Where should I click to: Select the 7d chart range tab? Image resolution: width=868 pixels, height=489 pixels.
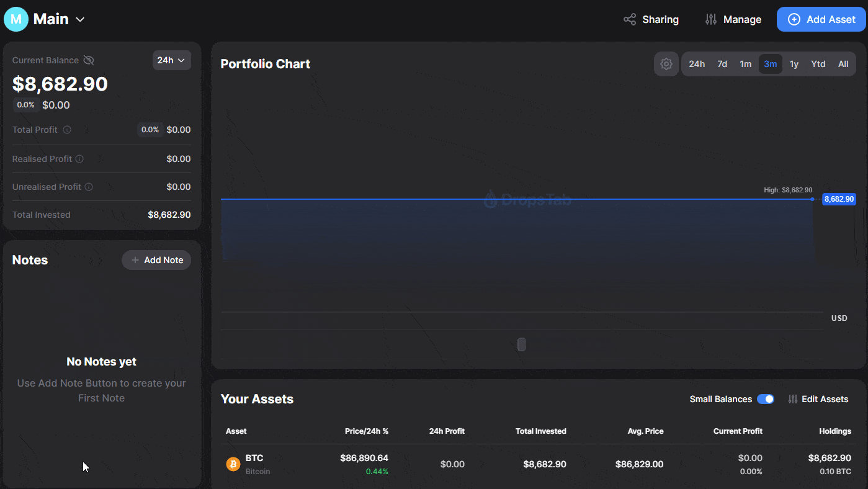point(722,64)
